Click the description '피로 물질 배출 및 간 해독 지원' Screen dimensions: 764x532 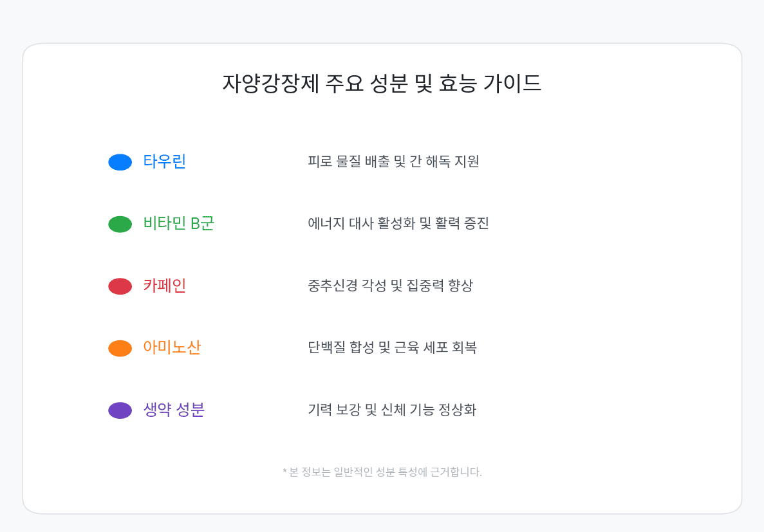[x=393, y=161]
